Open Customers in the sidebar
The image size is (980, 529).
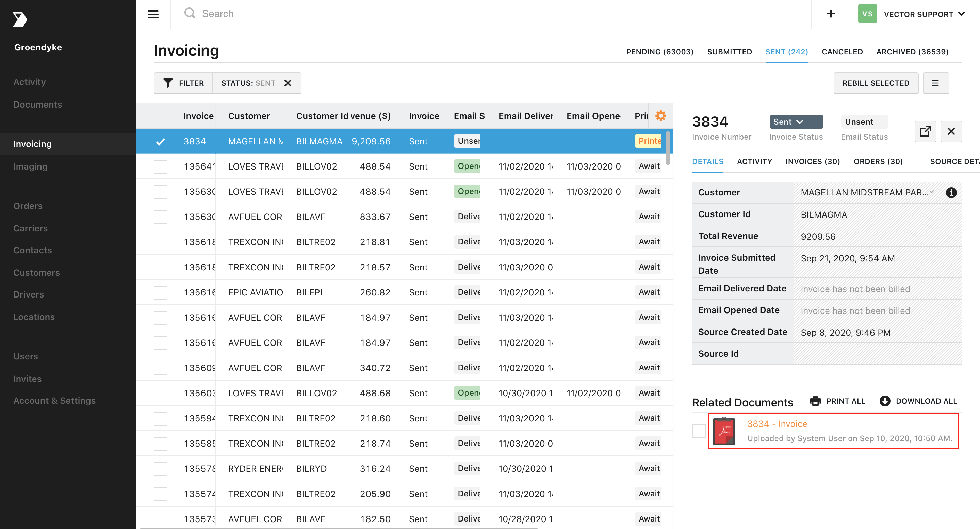36,272
